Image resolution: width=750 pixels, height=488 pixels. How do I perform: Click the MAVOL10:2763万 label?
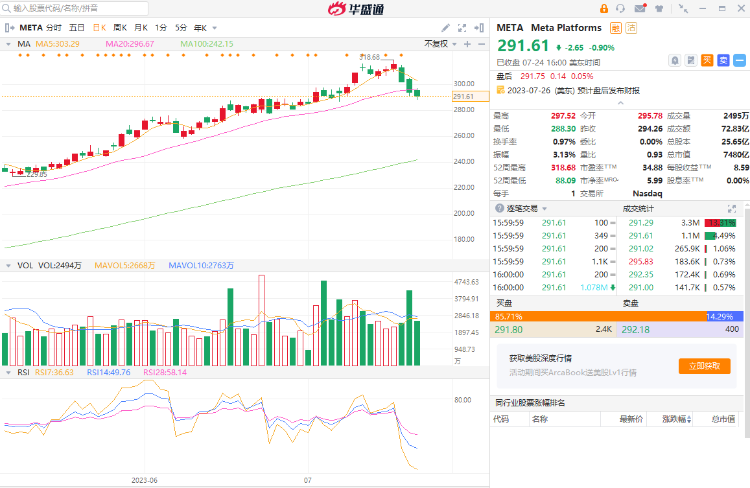click(201, 266)
